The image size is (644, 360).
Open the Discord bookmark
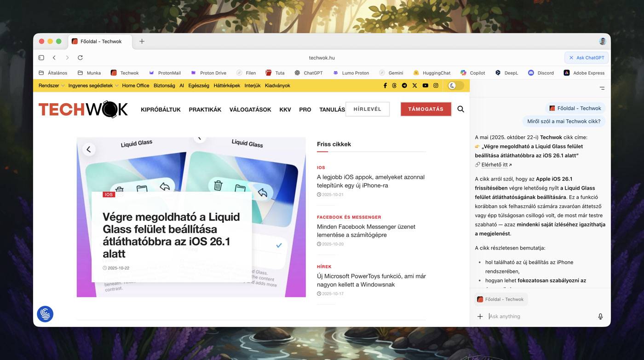point(541,73)
